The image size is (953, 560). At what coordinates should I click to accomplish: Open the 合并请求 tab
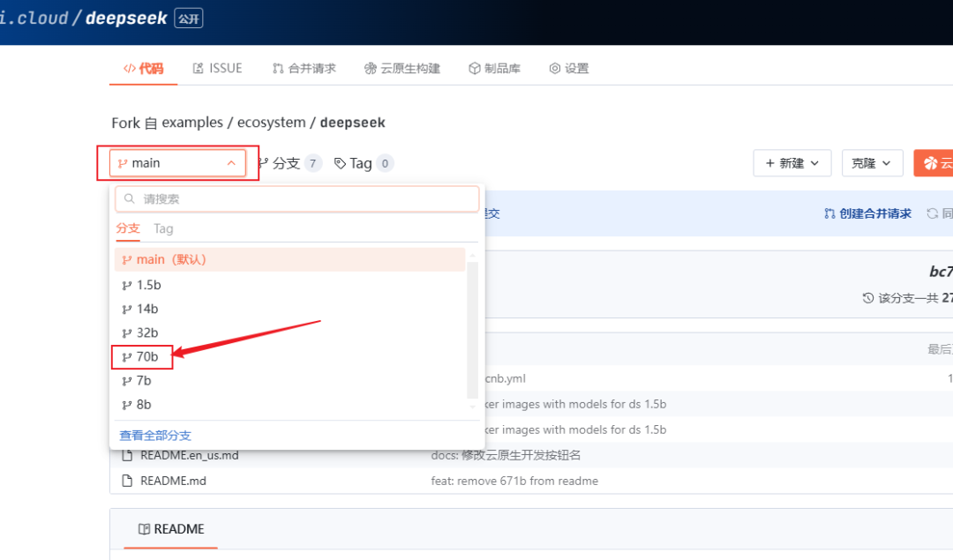304,68
